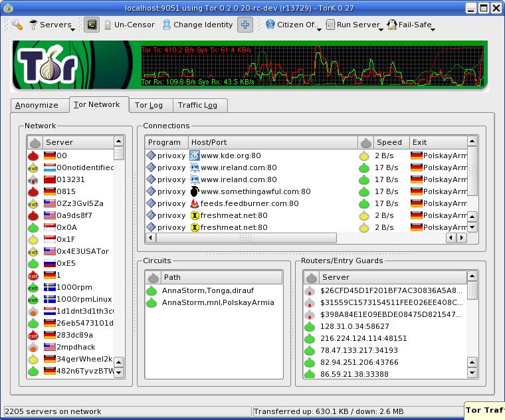Click the Run Server icon
This screenshot has height=420, width=505.
330,25
